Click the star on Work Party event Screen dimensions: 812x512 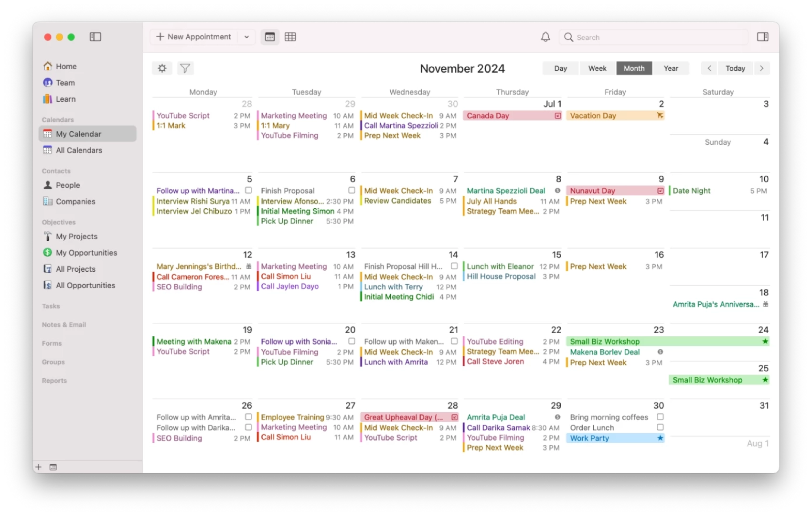point(660,438)
